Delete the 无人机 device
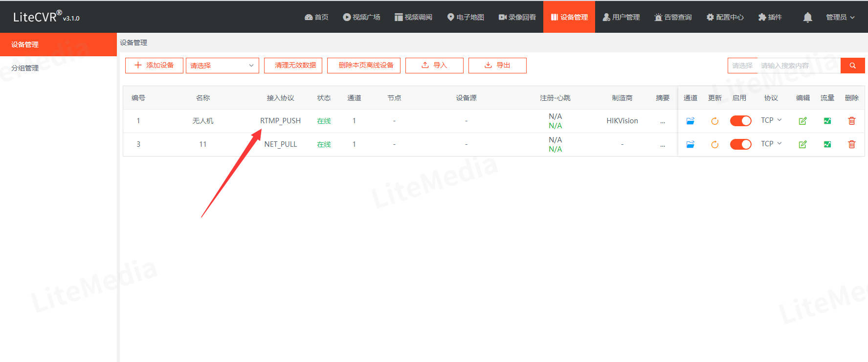 click(x=851, y=121)
